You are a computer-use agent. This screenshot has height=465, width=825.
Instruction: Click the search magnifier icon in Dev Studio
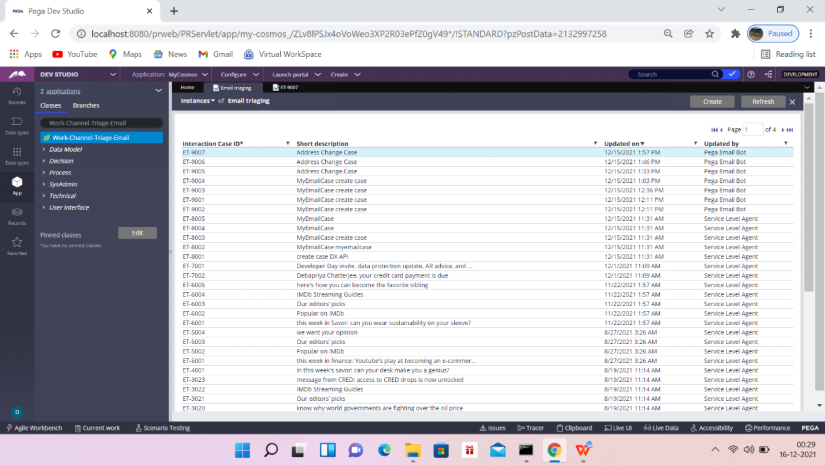coord(715,74)
